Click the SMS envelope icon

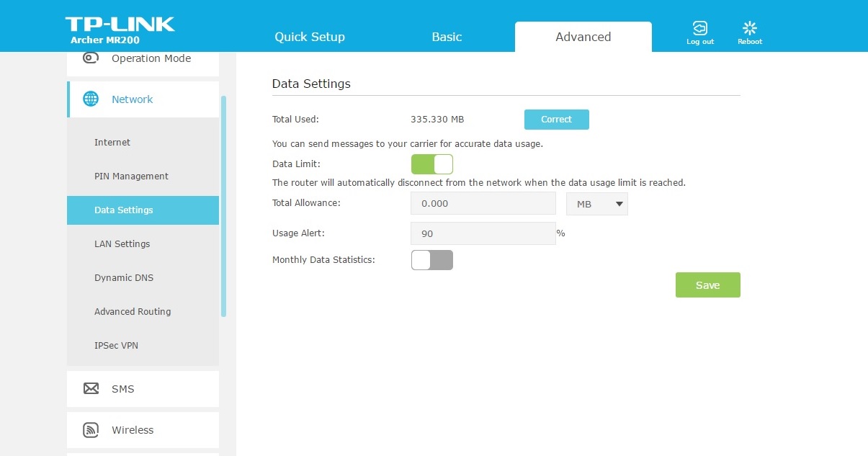(x=91, y=389)
